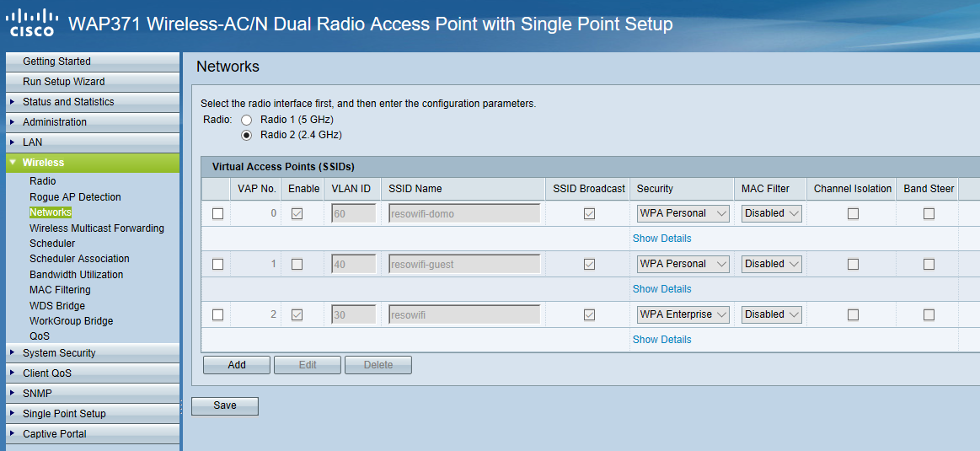The image size is (980, 451).
Task: Select Radio 2 (2.4 GHz) option
Action: tap(247, 135)
